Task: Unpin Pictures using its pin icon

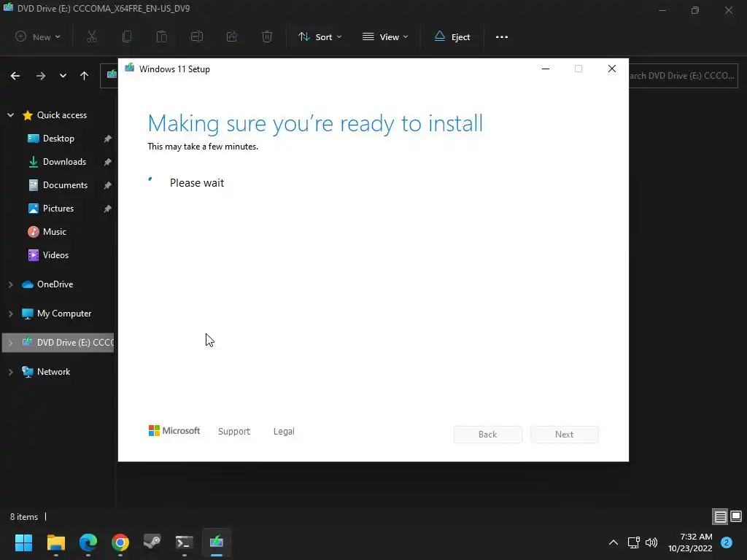Action: (108, 209)
